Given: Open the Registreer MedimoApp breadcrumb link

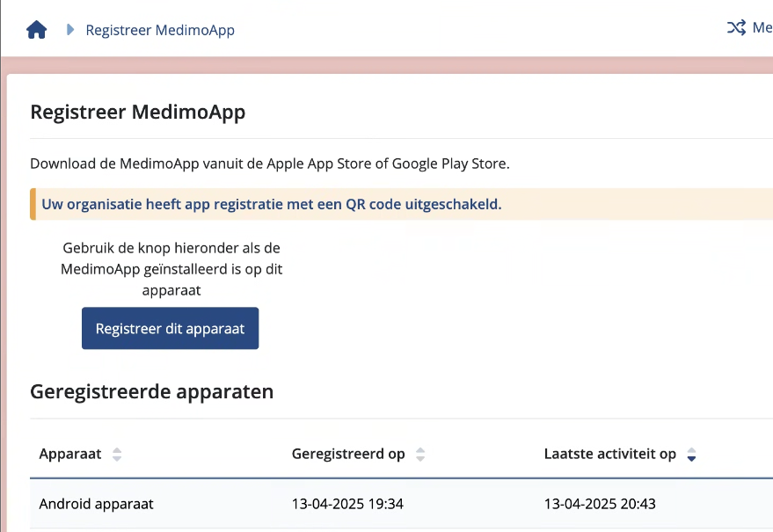Looking at the screenshot, I should (160, 30).
